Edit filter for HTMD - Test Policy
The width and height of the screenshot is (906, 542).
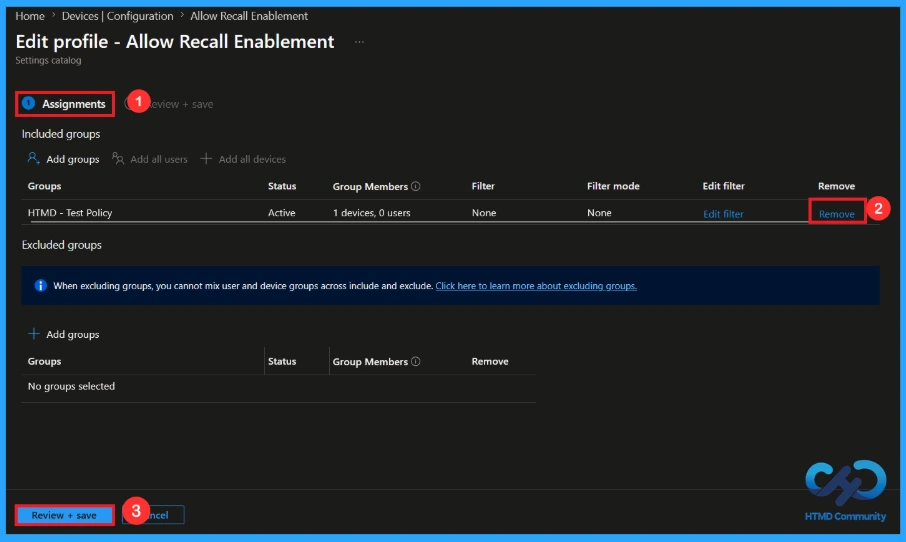tap(723, 214)
